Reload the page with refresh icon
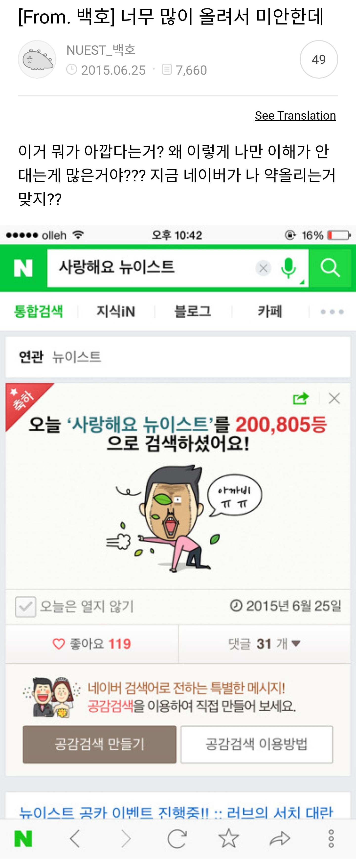Screen dimensions: 356x868 coord(177,838)
